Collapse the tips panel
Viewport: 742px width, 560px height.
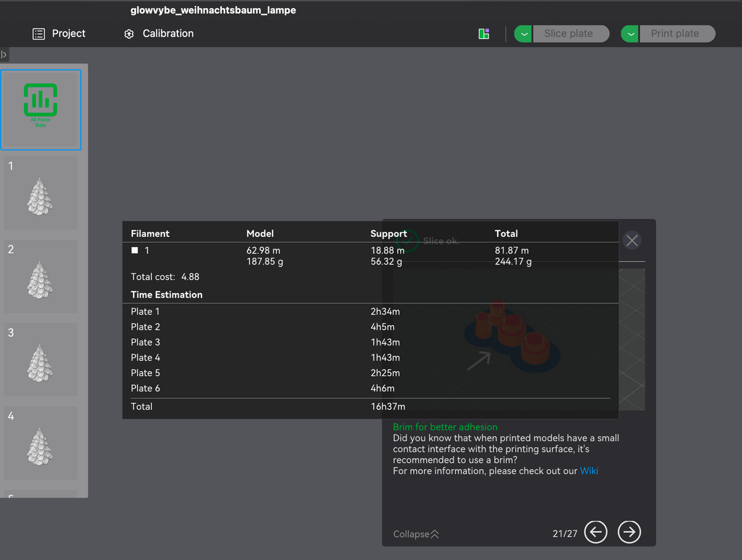[416, 534]
